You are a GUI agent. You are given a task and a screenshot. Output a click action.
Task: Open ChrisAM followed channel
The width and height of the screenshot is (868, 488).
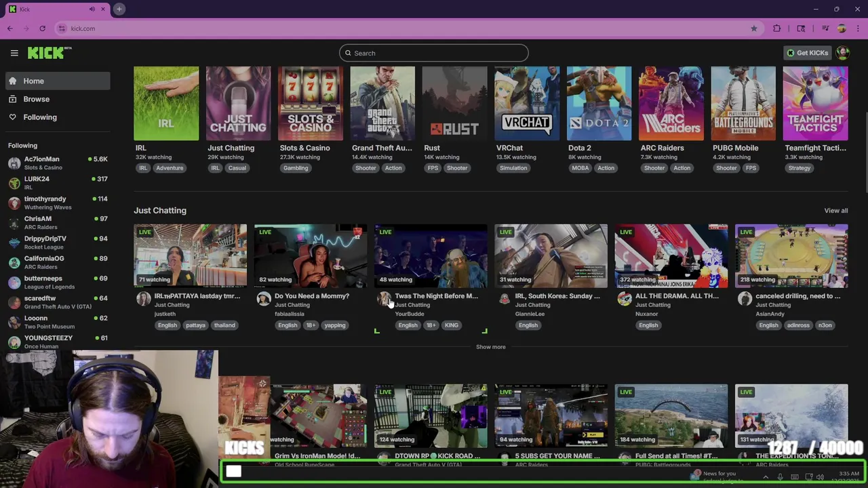(58, 222)
